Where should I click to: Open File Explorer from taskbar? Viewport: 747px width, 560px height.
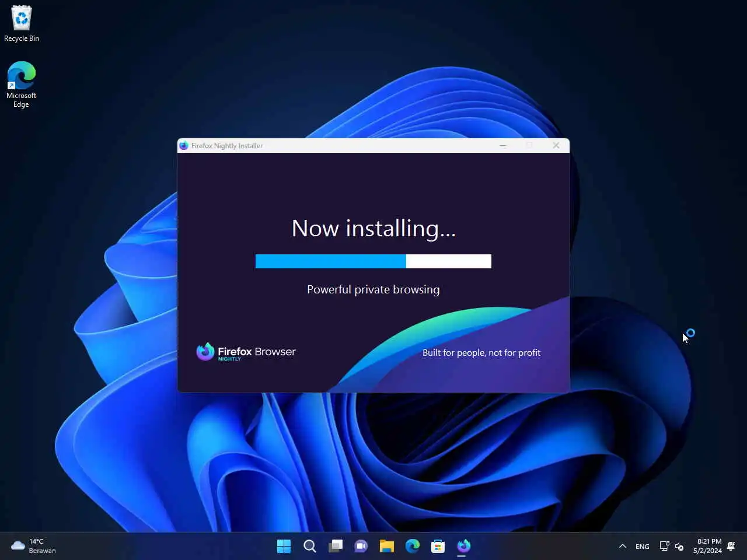tap(387, 546)
